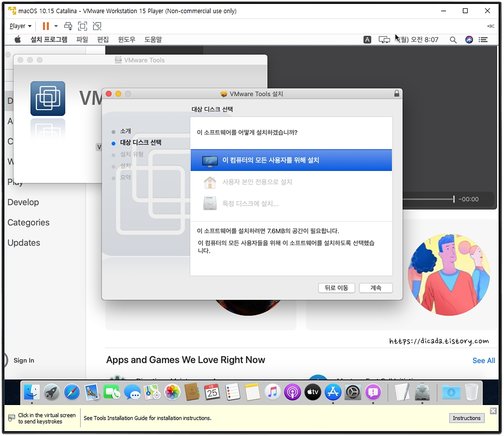Click the large VMware Tools package icon
Image resolution: width=504 pixels, height=436 pixels.
(48, 98)
